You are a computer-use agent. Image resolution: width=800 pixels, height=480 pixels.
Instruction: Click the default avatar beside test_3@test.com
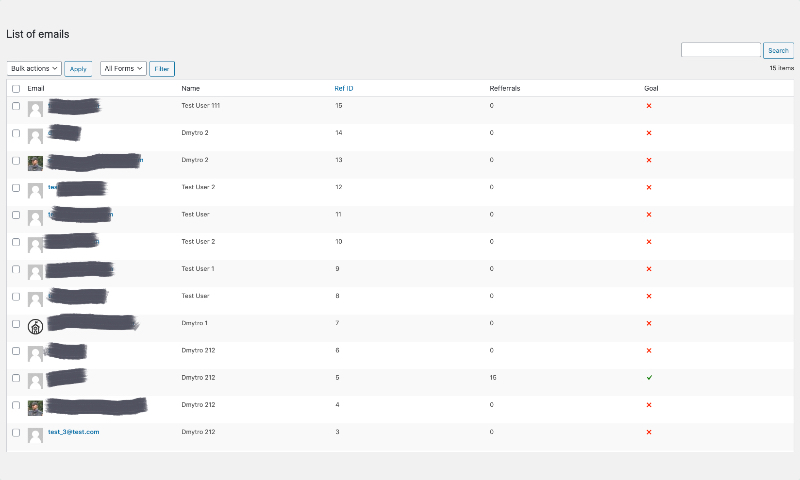point(35,435)
